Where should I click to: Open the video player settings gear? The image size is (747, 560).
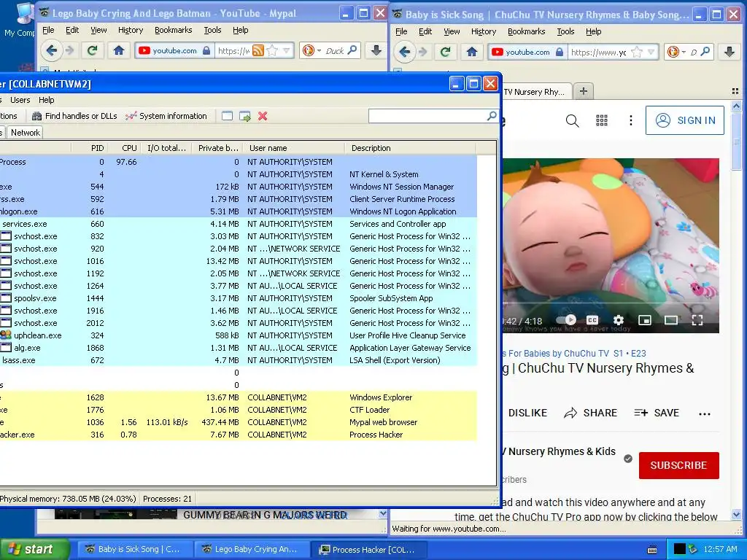point(619,320)
